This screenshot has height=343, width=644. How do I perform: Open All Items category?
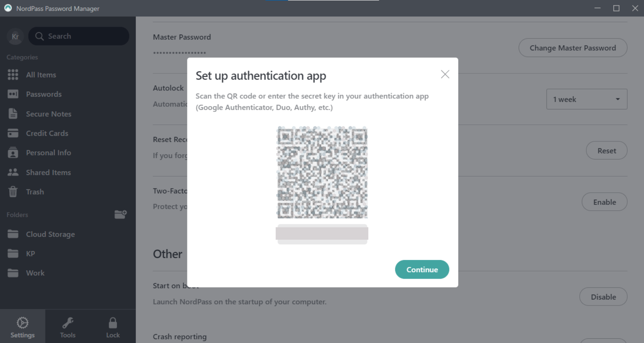point(41,75)
